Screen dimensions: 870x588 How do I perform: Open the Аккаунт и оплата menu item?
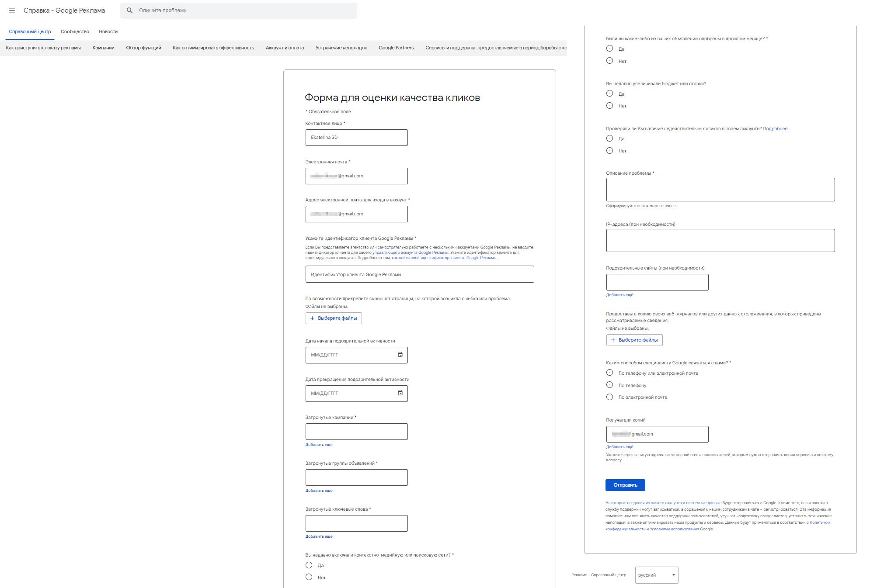coord(285,48)
